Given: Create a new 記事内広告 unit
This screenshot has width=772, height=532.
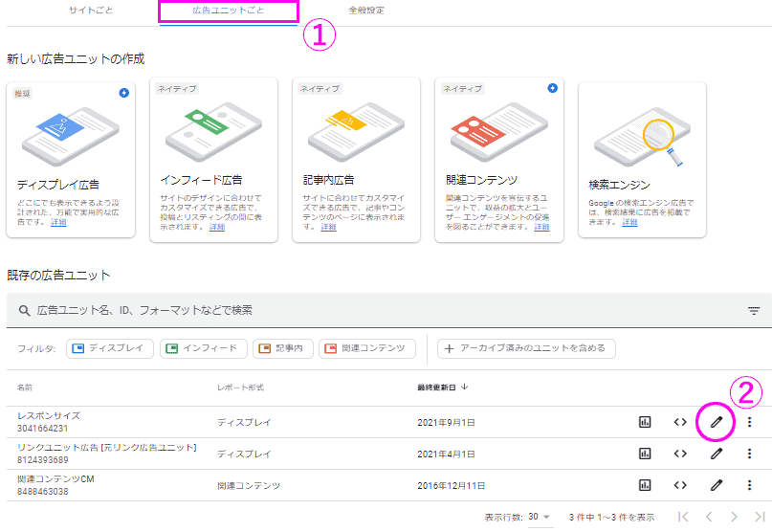Looking at the screenshot, I should 356,160.
